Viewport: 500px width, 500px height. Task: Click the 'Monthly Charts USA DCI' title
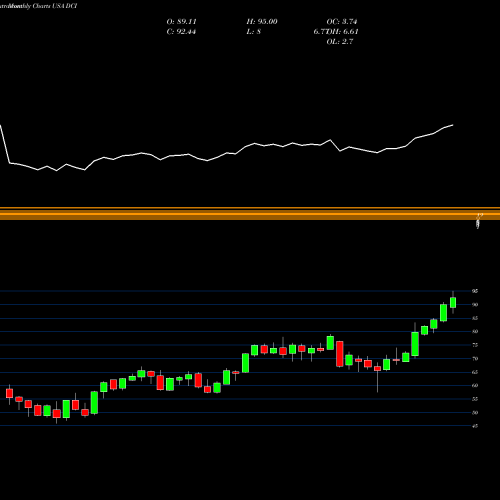tap(43, 6)
